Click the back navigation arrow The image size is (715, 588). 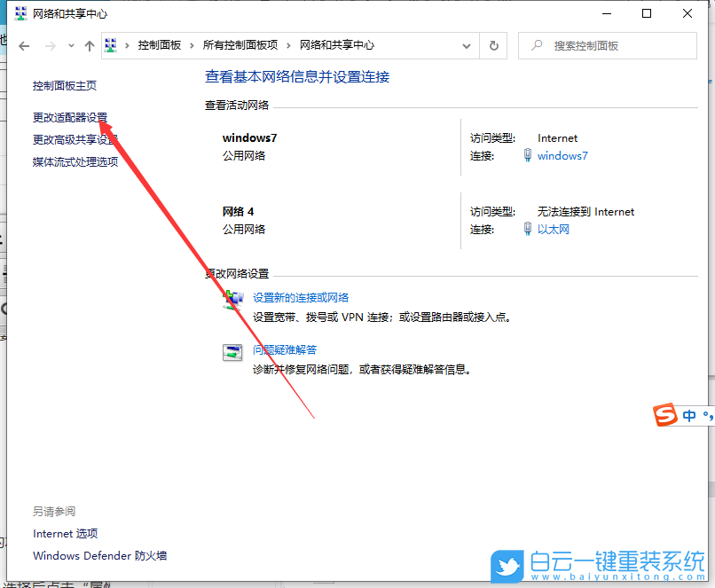pos(24,45)
